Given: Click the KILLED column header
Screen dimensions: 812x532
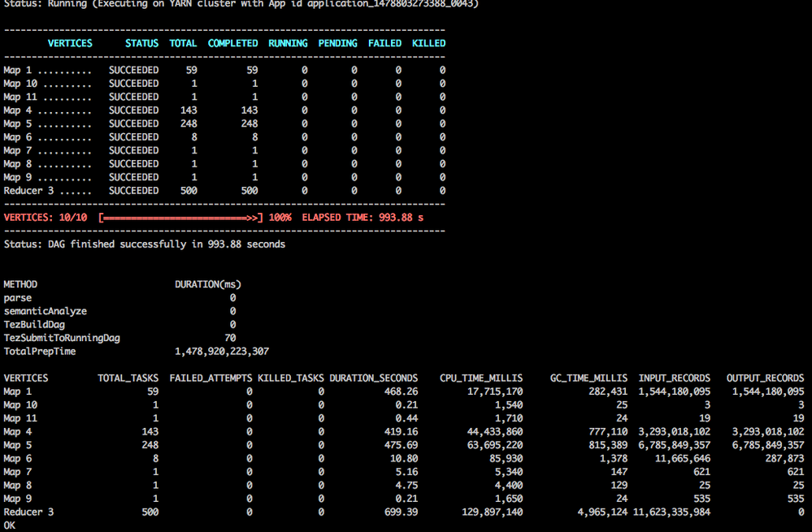Looking at the screenshot, I should tap(428, 43).
